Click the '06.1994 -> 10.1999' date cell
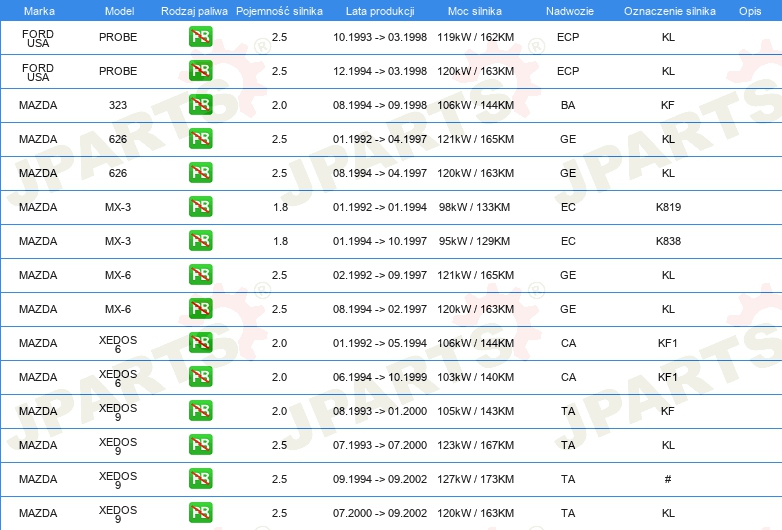Viewport: 782px width, 530px height. tap(380, 377)
